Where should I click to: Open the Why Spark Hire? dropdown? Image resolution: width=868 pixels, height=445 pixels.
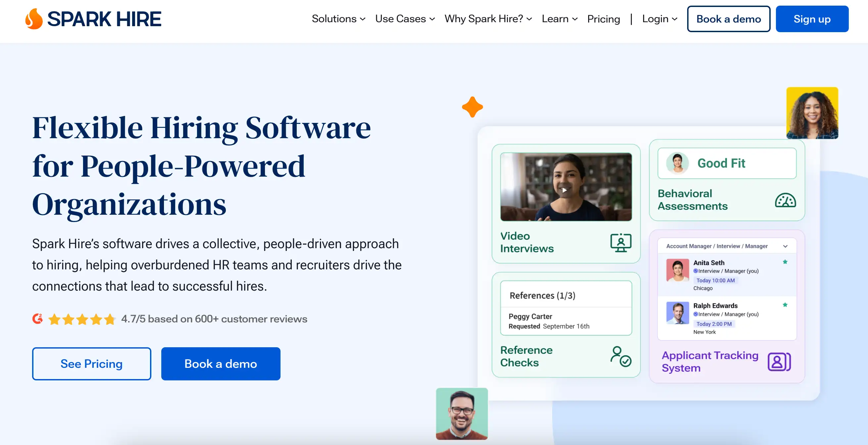coord(488,19)
